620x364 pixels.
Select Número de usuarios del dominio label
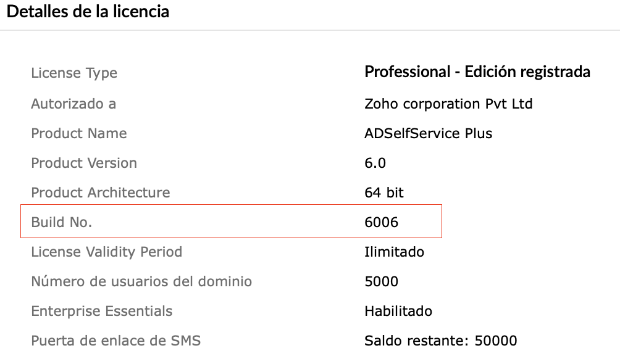[x=141, y=281]
